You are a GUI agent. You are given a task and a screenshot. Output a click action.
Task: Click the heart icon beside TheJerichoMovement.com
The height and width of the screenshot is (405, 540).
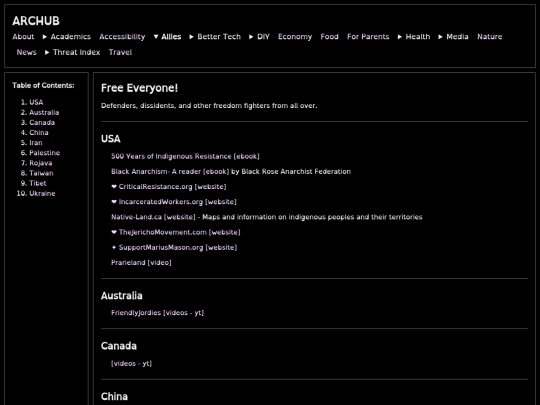pos(114,232)
